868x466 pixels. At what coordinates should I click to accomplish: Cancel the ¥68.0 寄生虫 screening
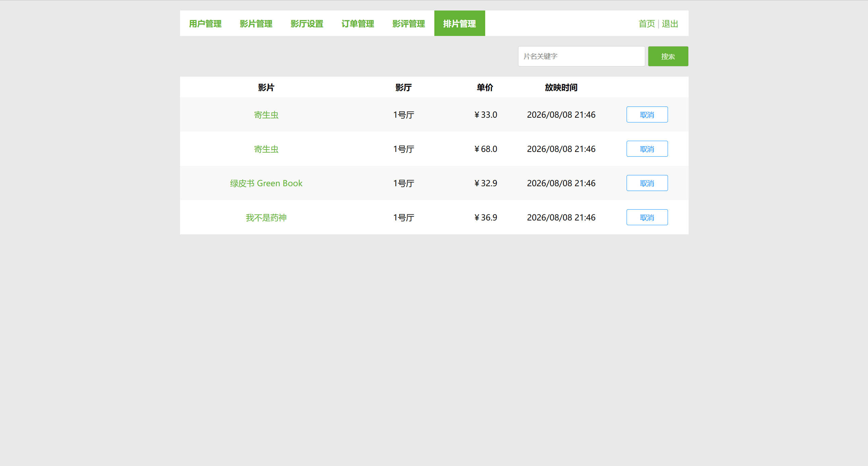pos(647,149)
